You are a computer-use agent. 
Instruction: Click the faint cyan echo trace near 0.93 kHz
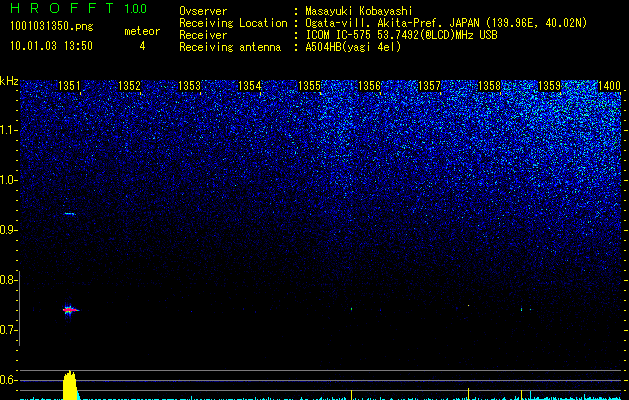coord(70,214)
